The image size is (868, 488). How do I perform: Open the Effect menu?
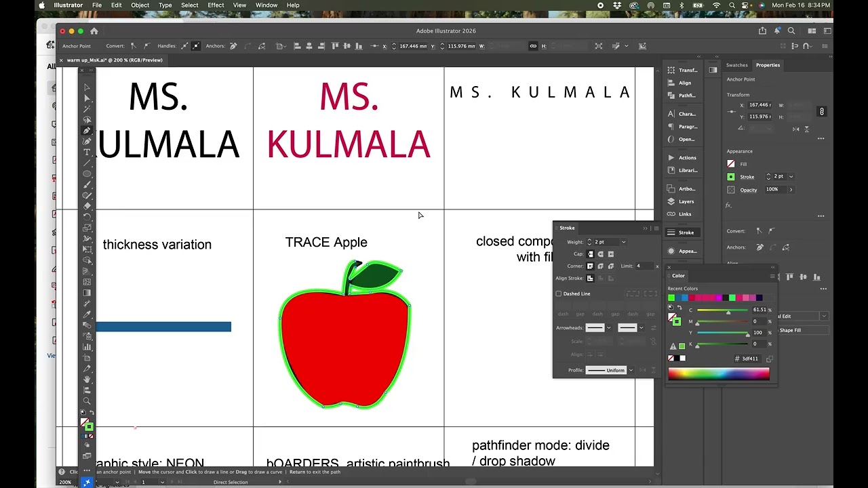(x=216, y=5)
